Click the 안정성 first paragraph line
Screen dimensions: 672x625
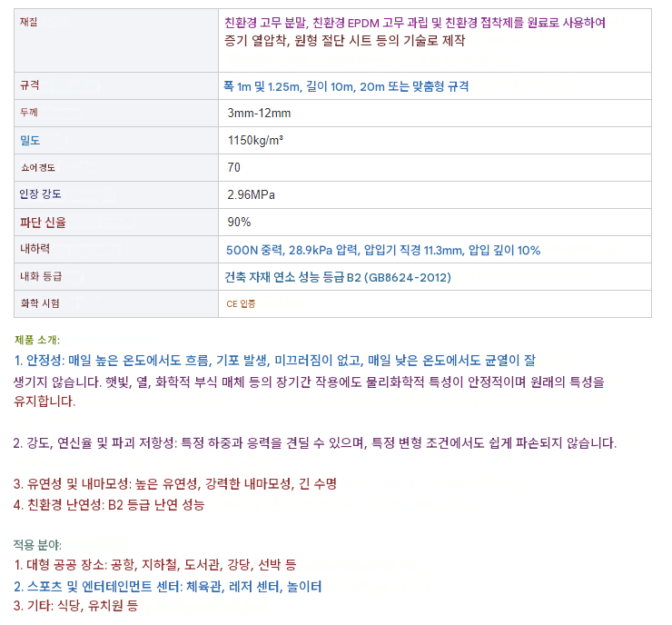[275, 361]
